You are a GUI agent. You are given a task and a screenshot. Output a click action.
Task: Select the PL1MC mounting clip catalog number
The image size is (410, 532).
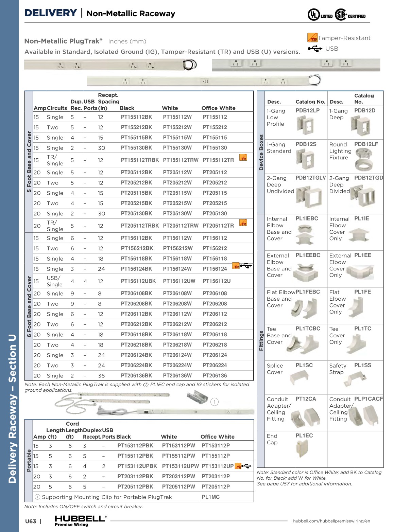tap(210, 497)
